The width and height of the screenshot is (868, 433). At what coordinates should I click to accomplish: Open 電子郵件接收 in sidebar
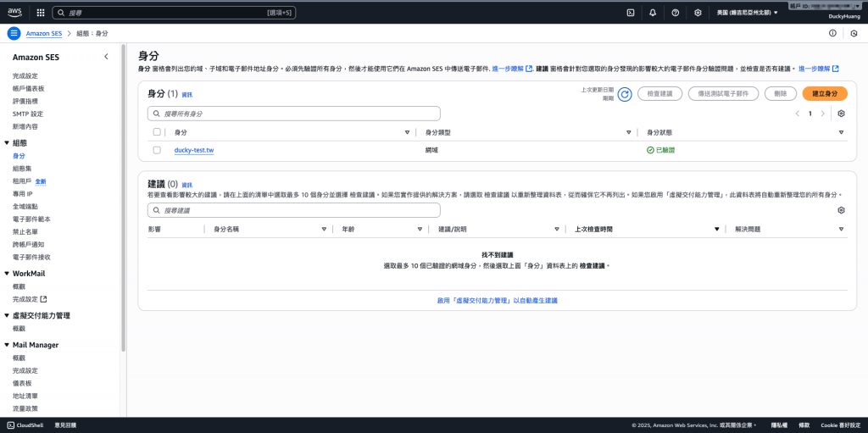(31, 257)
